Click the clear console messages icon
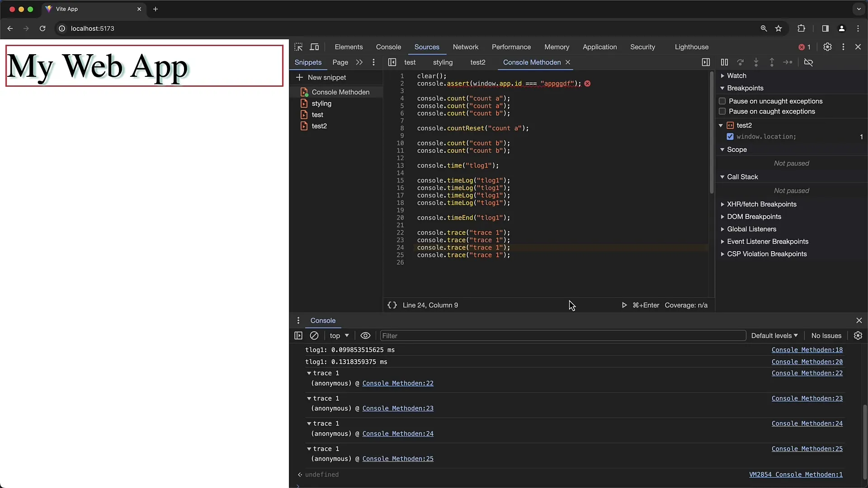This screenshot has height=488, width=868. 314,335
